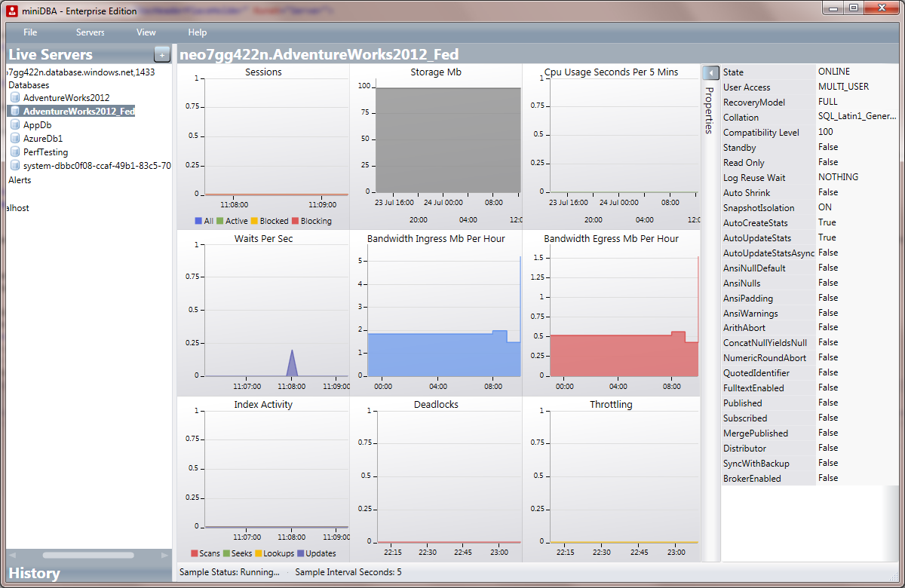Screen dimensions: 905x588
Task: Click the neo7gg422n.AdventureWorks2012_Fed dashboard heading
Action: [319, 54]
